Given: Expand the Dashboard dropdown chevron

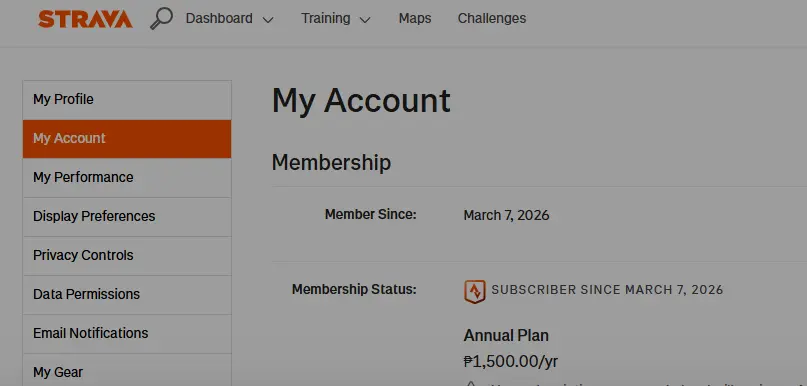Looking at the screenshot, I should point(268,20).
